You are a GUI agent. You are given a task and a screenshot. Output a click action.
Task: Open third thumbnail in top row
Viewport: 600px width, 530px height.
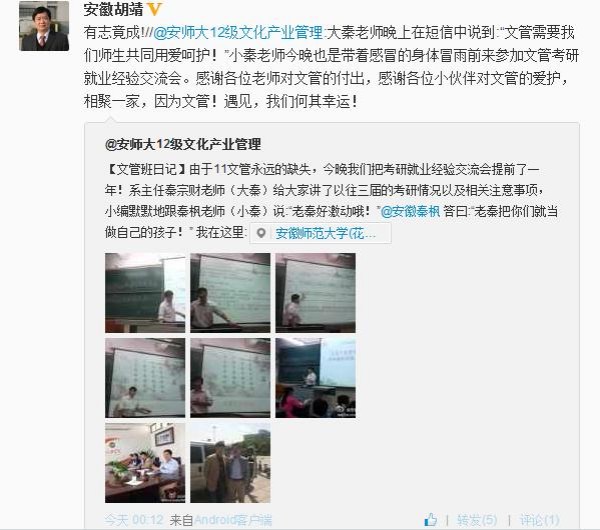pos(316,293)
